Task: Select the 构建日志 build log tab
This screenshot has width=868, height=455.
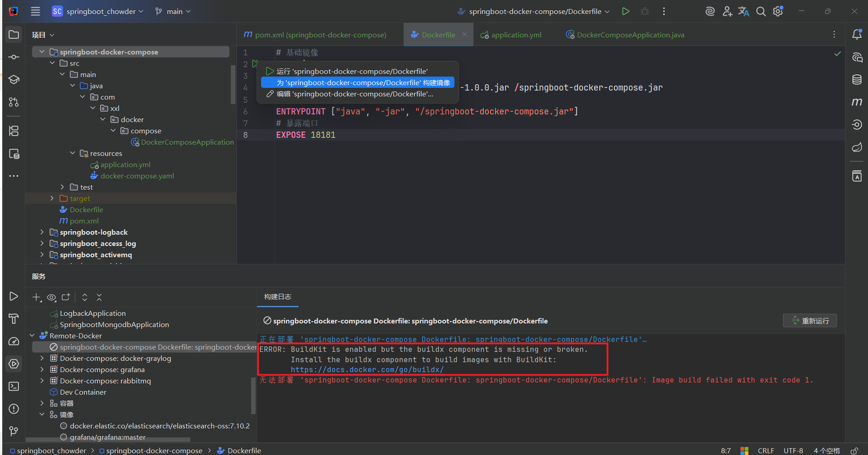Action: click(x=278, y=297)
